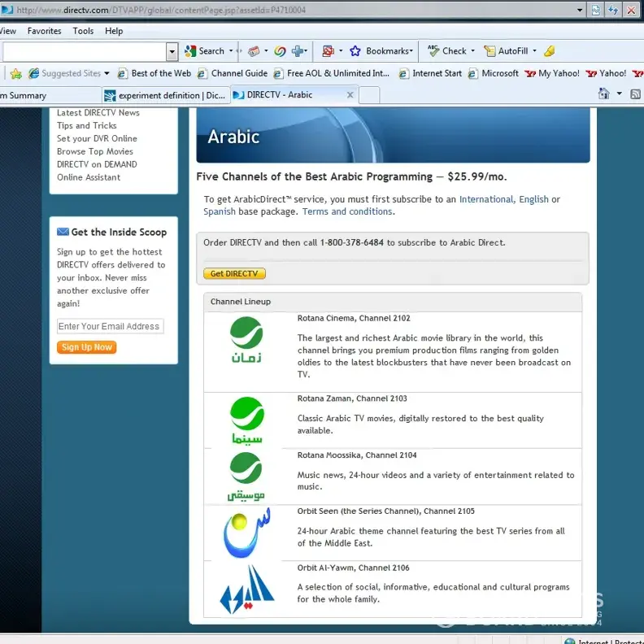644x644 pixels.
Task: Click the swirl icon in Google toolbar
Action: point(280,51)
